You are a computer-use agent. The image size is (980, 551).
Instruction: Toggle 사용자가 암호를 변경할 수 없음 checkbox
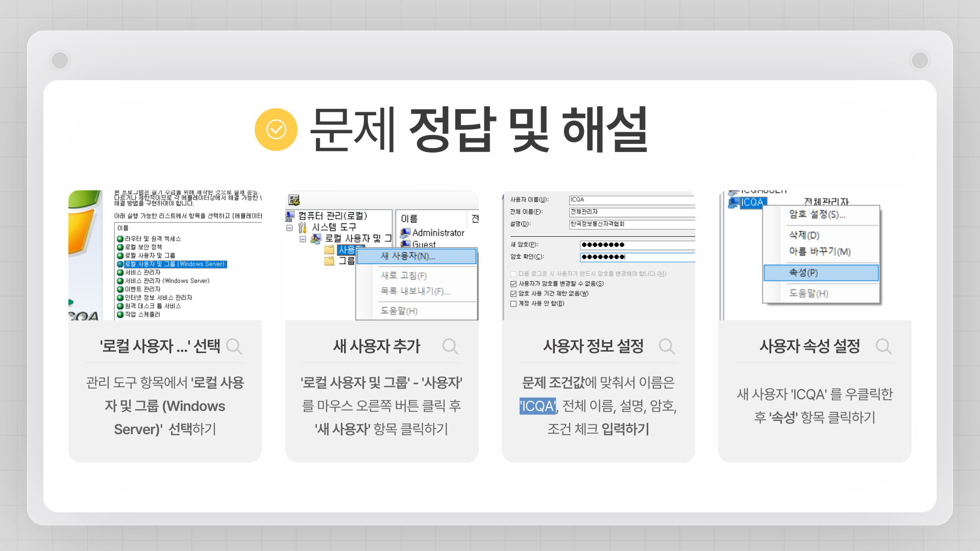click(x=513, y=284)
